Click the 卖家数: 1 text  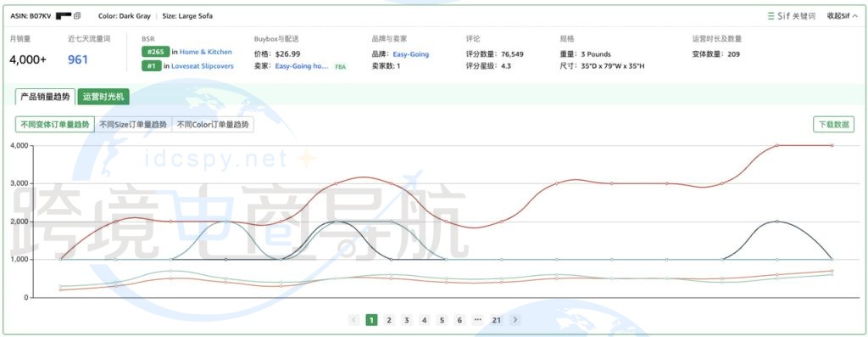pos(386,66)
